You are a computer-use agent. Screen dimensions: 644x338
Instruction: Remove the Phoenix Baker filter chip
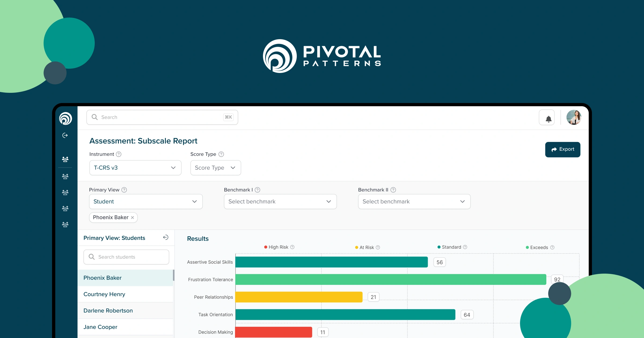[x=132, y=218]
